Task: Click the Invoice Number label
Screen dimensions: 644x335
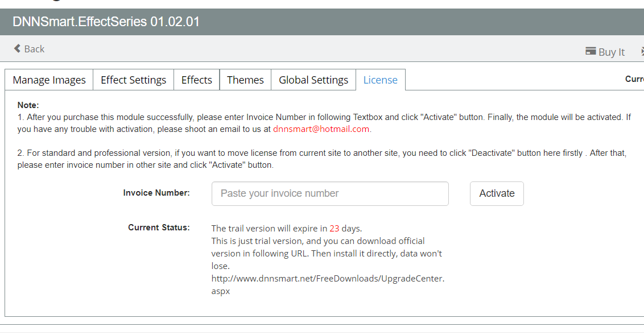Action: [156, 193]
